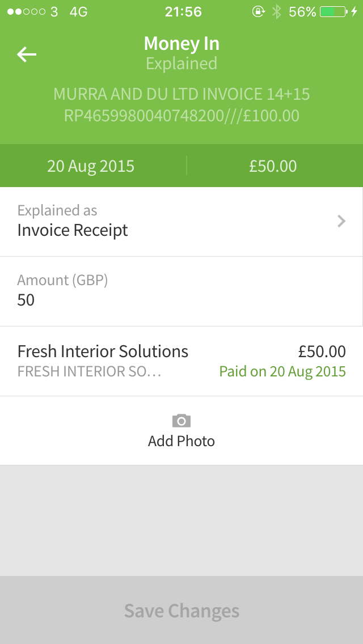The height and width of the screenshot is (644, 363).
Task: Tap the Explained status subtitle
Action: coord(181,63)
